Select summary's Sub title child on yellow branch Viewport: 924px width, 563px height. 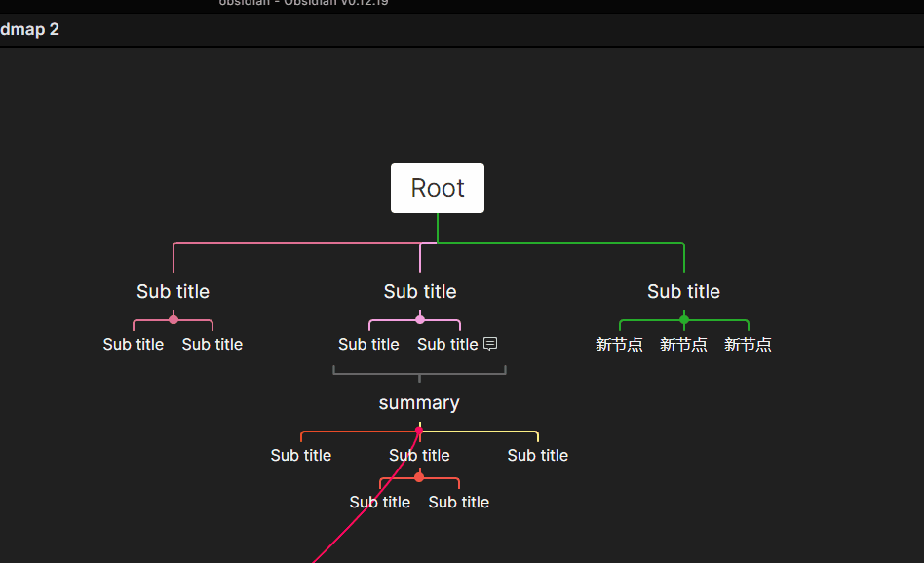[537, 455]
